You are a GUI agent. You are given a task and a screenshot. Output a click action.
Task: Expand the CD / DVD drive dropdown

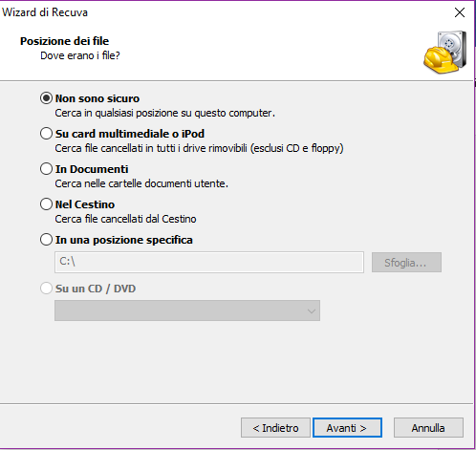[187, 311]
